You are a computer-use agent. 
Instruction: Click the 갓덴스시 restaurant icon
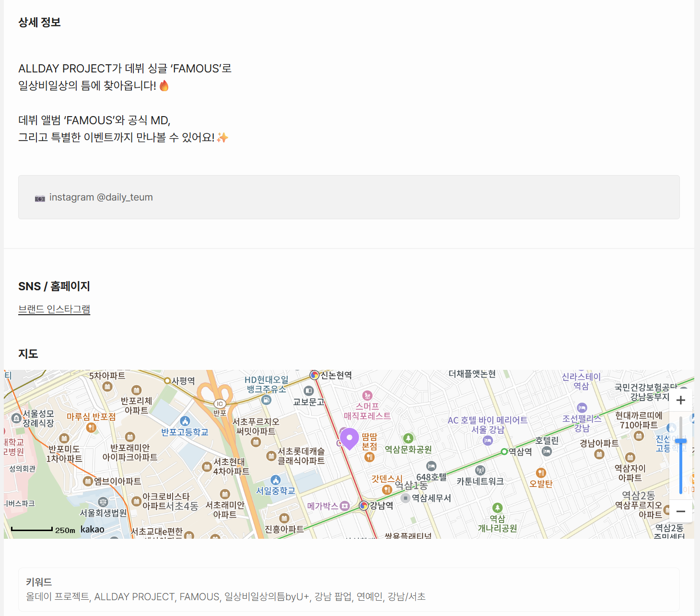coord(387,489)
